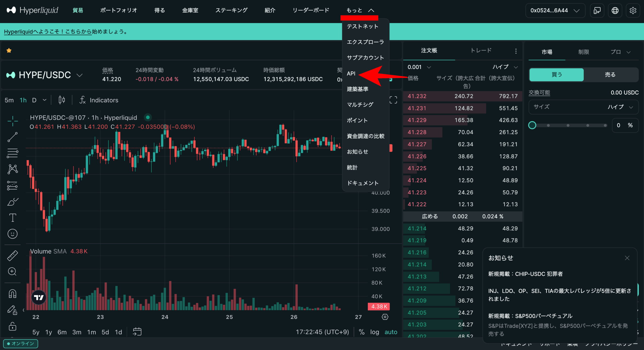This screenshot has width=644, height=350.
Task: Click the zoom in magnifier tool
Action: point(12,272)
